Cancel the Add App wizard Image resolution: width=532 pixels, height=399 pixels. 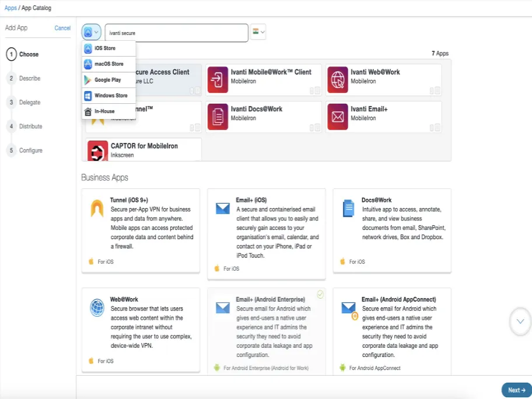pos(62,28)
